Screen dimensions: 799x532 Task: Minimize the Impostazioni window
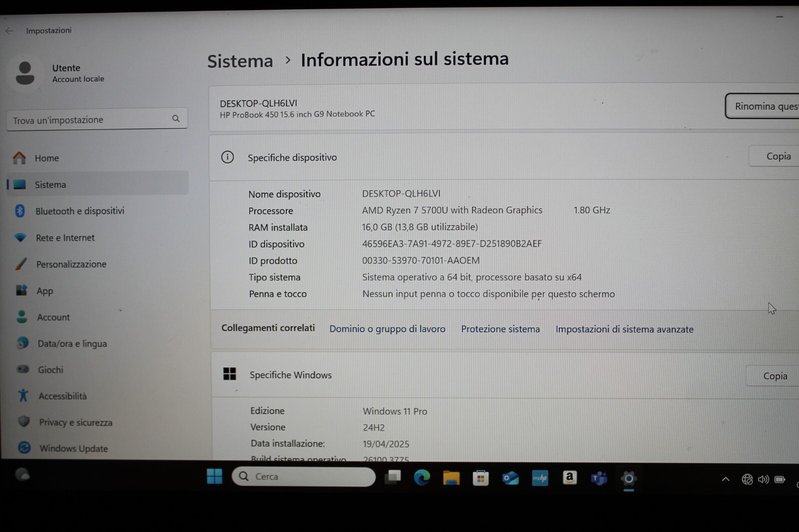(x=780, y=17)
